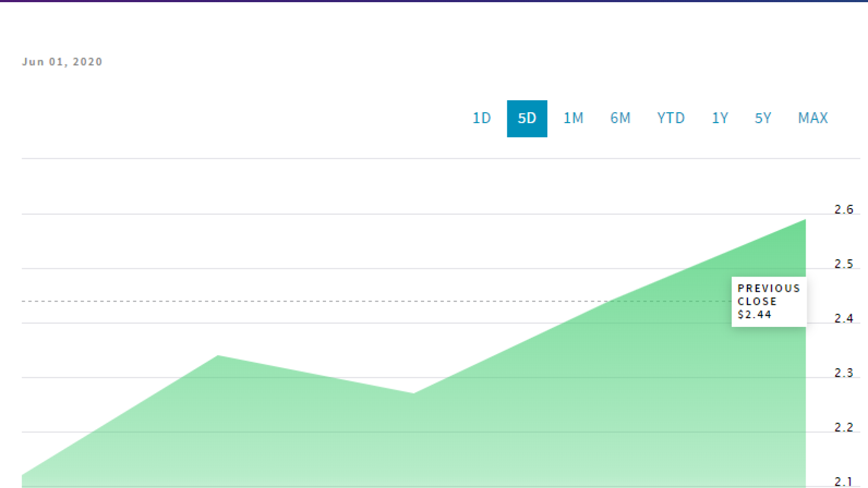Click the 2.5 axis value
The height and width of the screenshot is (488, 868).
(x=844, y=264)
